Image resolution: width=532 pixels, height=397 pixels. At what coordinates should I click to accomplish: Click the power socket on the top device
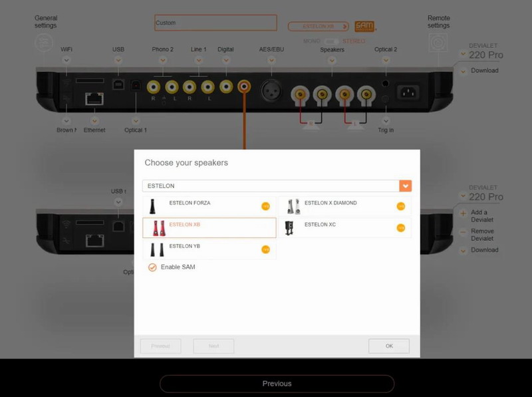point(408,92)
